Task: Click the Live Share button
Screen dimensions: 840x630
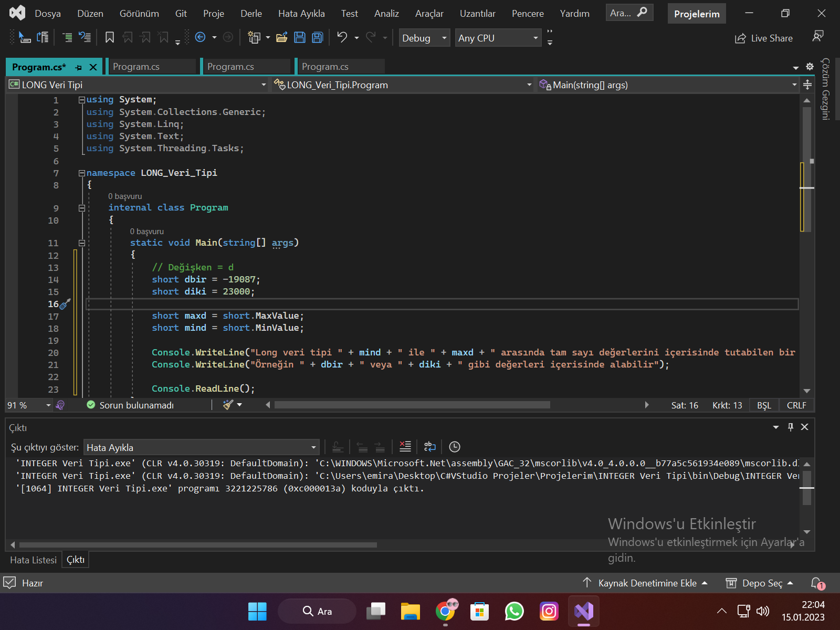Action: (764, 38)
